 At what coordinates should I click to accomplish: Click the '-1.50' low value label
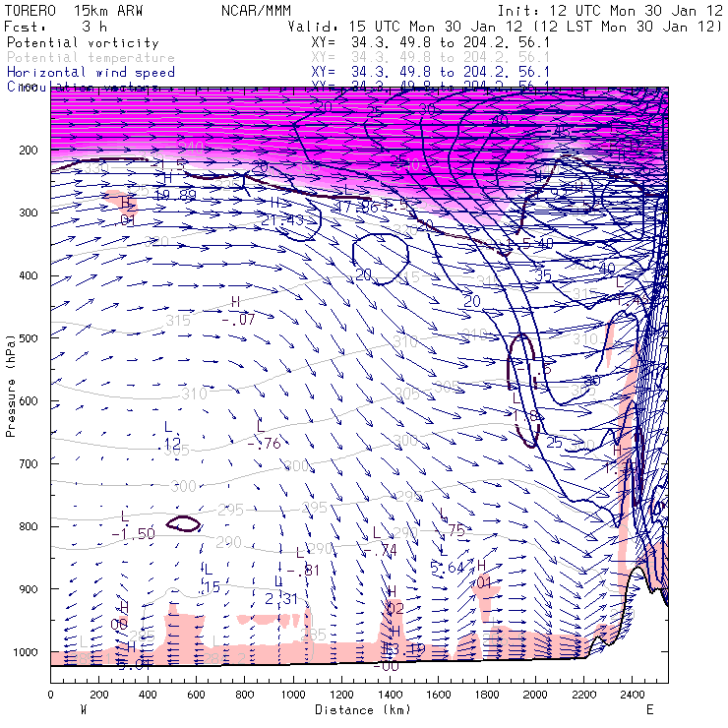pos(133,534)
